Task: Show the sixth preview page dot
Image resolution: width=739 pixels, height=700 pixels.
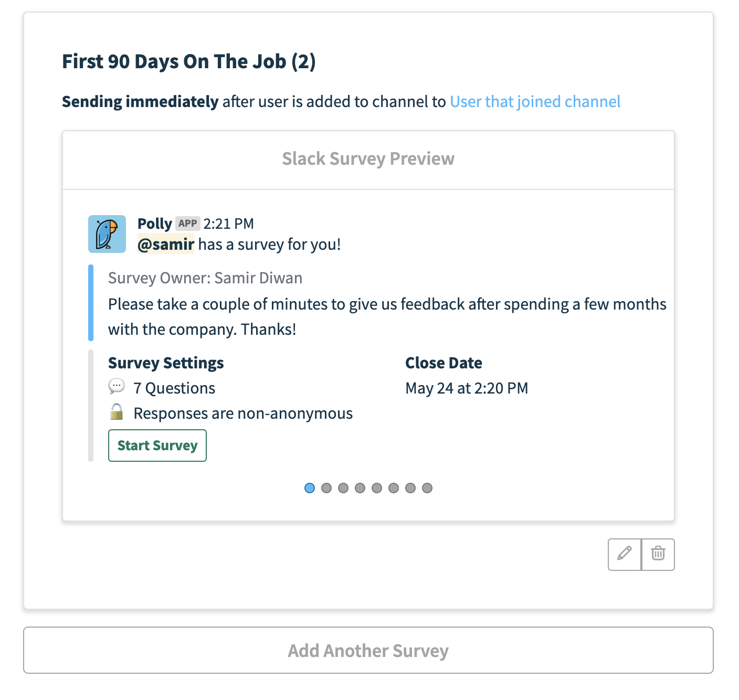Action: click(x=394, y=488)
